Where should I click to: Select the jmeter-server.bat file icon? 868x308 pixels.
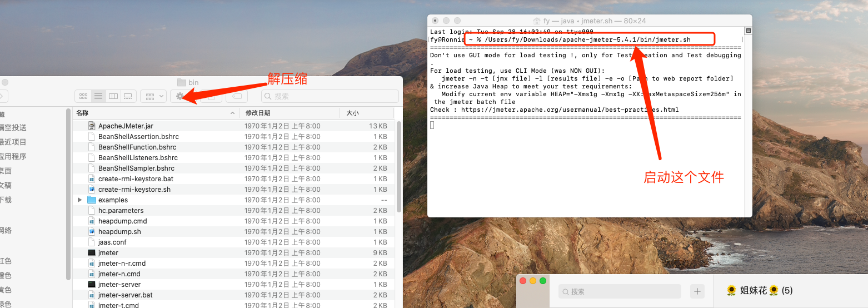[92, 295]
